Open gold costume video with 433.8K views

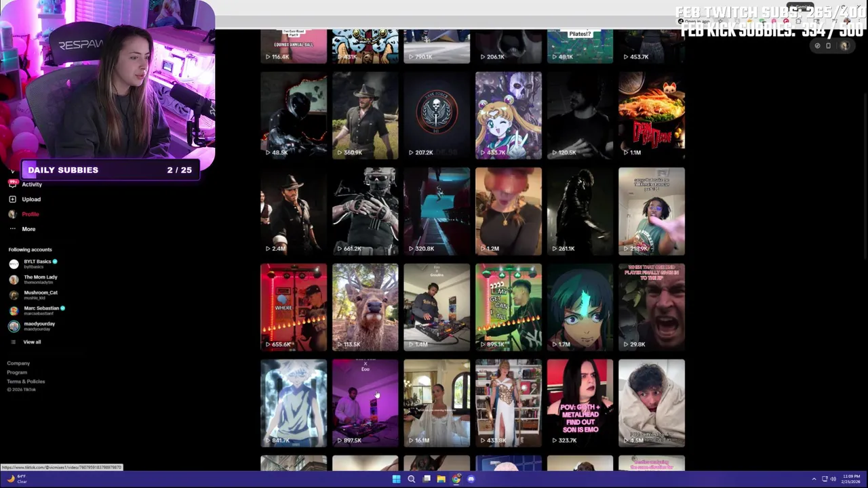pos(509,403)
